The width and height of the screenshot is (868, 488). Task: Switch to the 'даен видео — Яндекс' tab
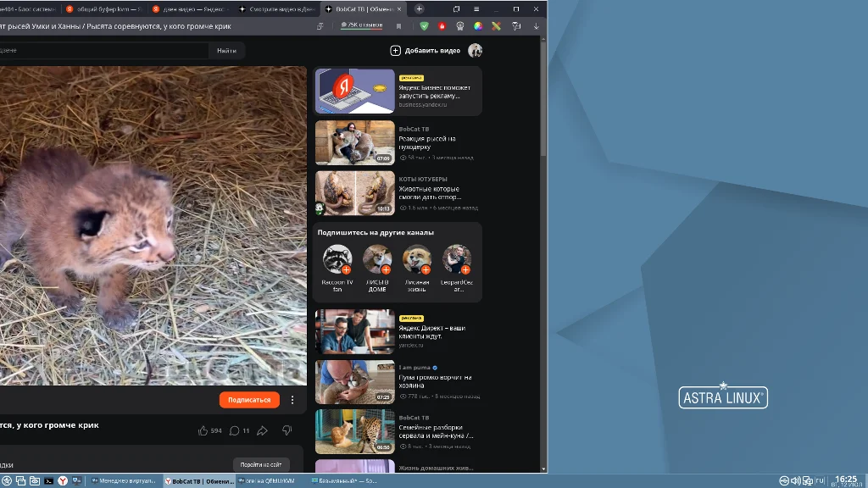[191, 8]
